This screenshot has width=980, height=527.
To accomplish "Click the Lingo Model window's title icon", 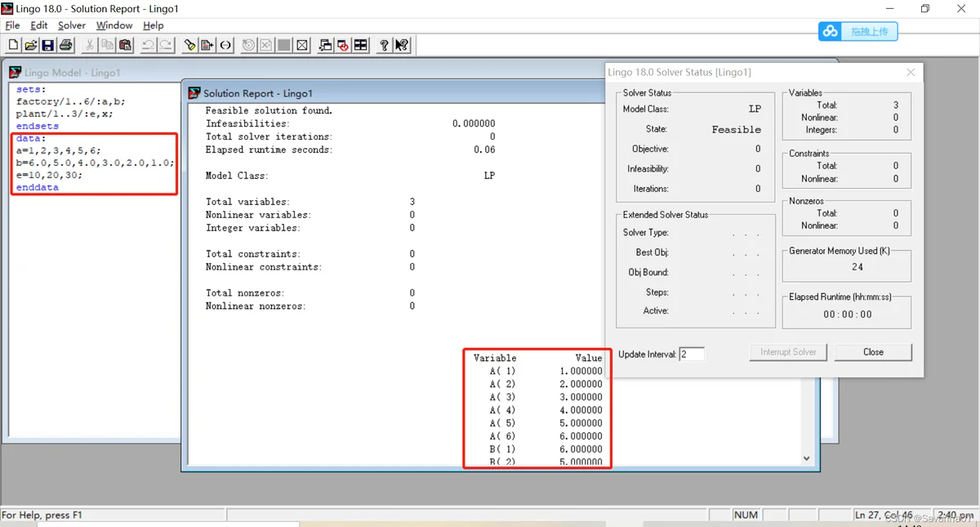I will point(16,73).
